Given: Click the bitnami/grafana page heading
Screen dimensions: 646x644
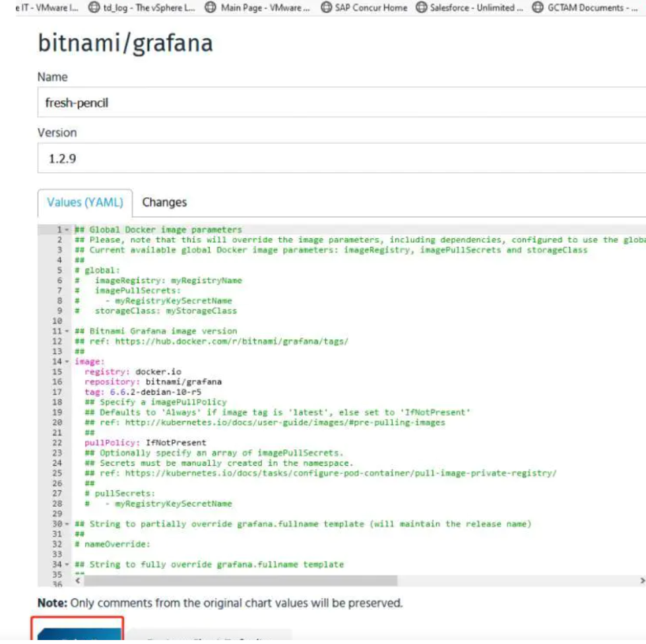Looking at the screenshot, I should (125, 43).
